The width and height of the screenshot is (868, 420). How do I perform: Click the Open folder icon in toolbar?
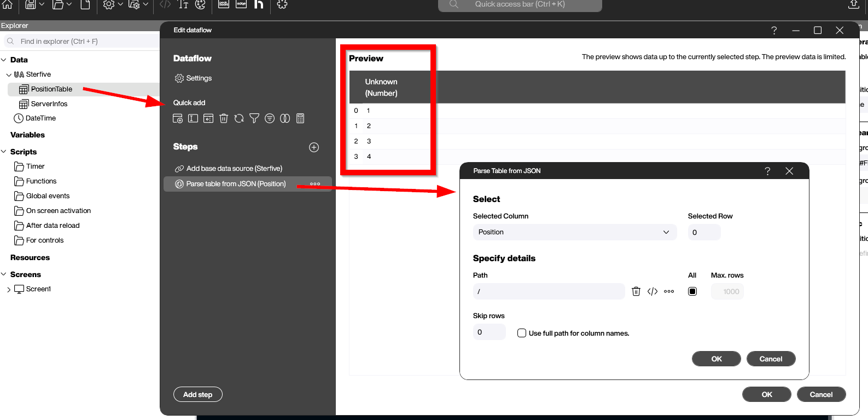point(57,4)
